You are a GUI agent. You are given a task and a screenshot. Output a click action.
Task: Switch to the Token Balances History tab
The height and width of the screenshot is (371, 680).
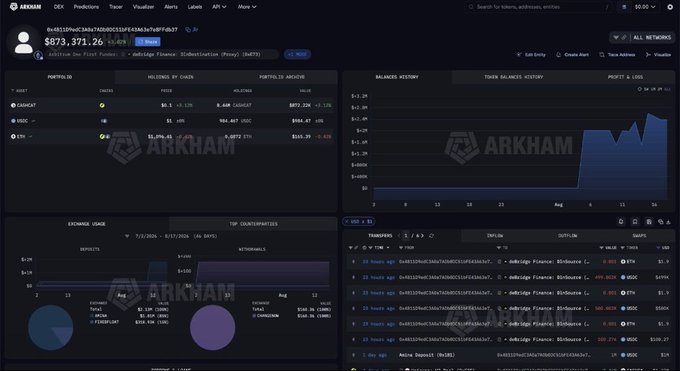pyautogui.click(x=513, y=77)
